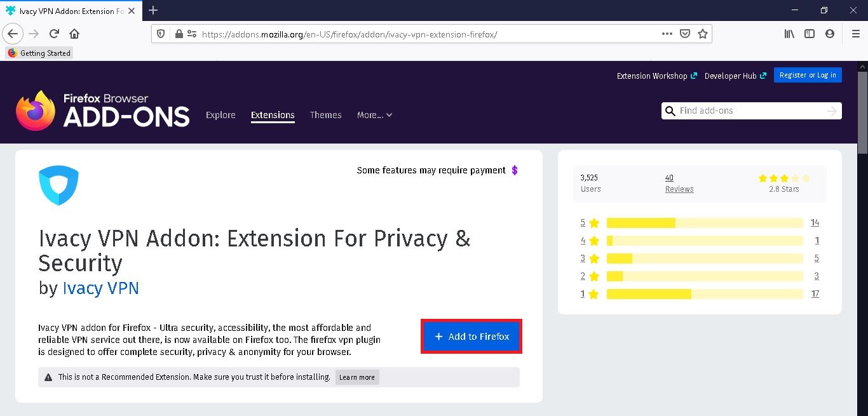Click 'Some features may require payment' text
This screenshot has height=416, width=868.
pos(431,170)
